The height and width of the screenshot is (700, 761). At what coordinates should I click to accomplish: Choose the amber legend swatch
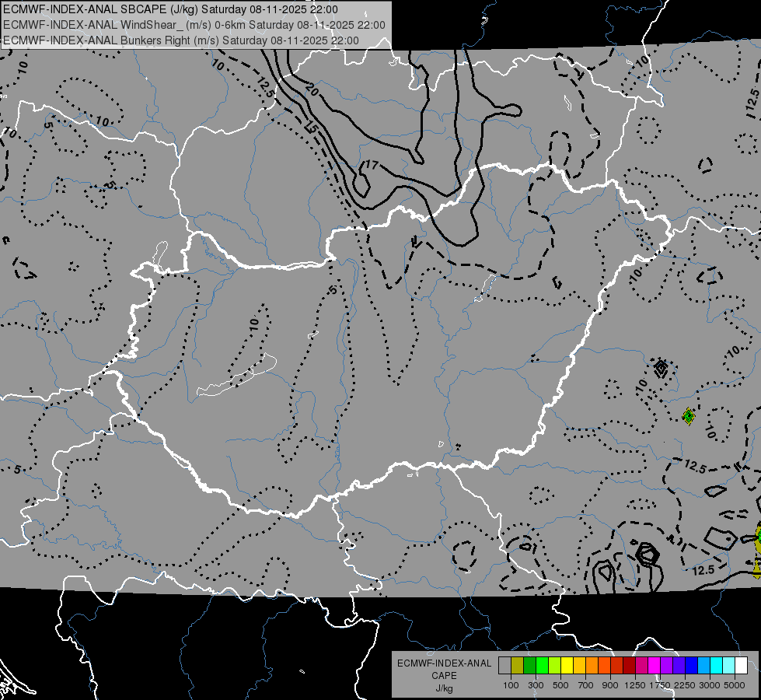[x=579, y=665]
